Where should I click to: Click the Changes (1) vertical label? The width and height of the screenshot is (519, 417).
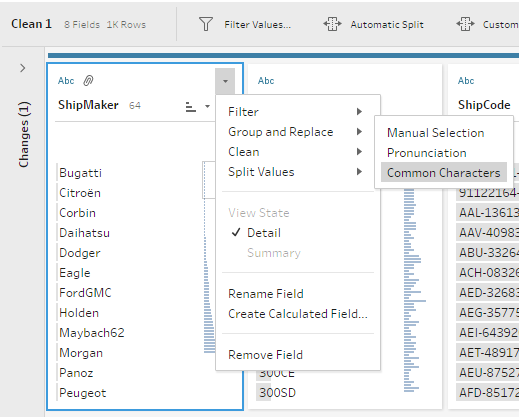tap(24, 135)
